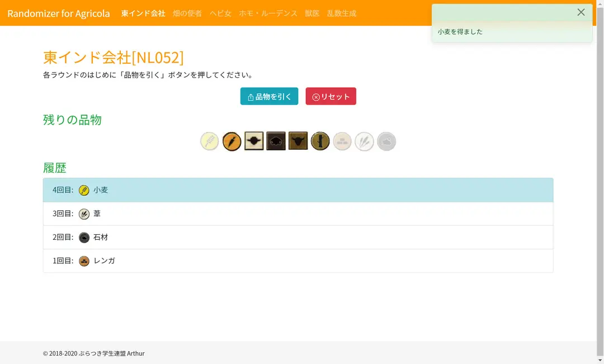The height and width of the screenshot is (364, 604).
Task: Open the 乱数生成 nav item
Action: (x=342, y=13)
